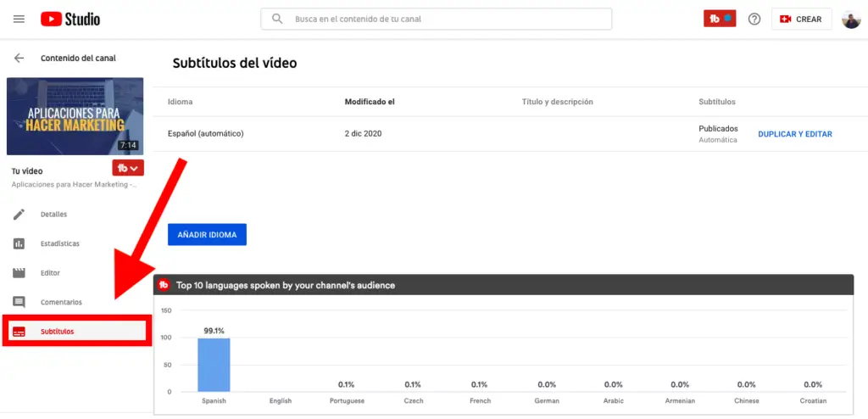868x419 pixels.
Task: Click the TubeBuddy icon in chart header
Action: (164, 286)
